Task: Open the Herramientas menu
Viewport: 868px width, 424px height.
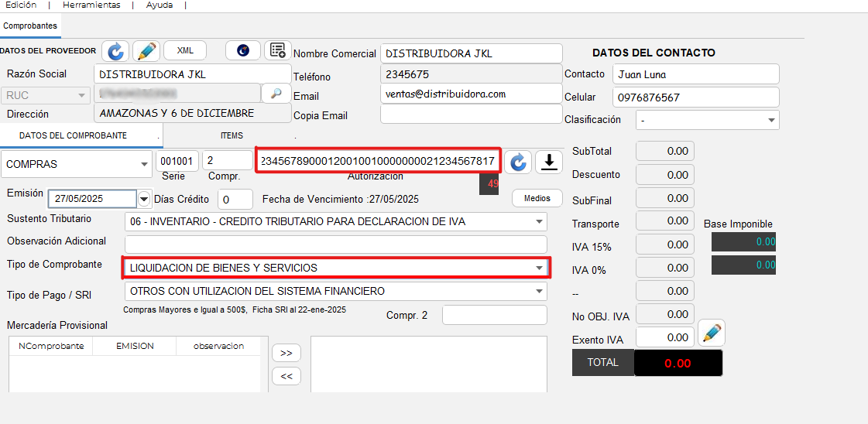Action: tap(91, 5)
